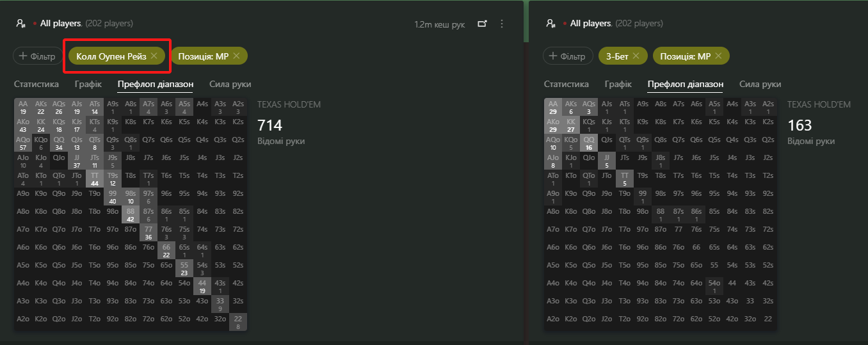Remove the Колл Оупен Рейз filter chip
The width and height of the screenshot is (868, 345).
click(154, 56)
